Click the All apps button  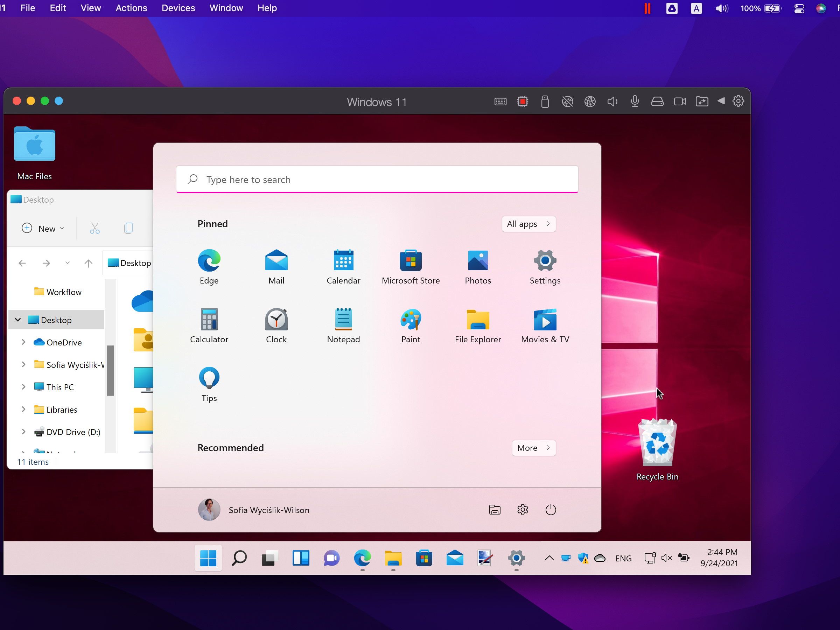click(528, 224)
